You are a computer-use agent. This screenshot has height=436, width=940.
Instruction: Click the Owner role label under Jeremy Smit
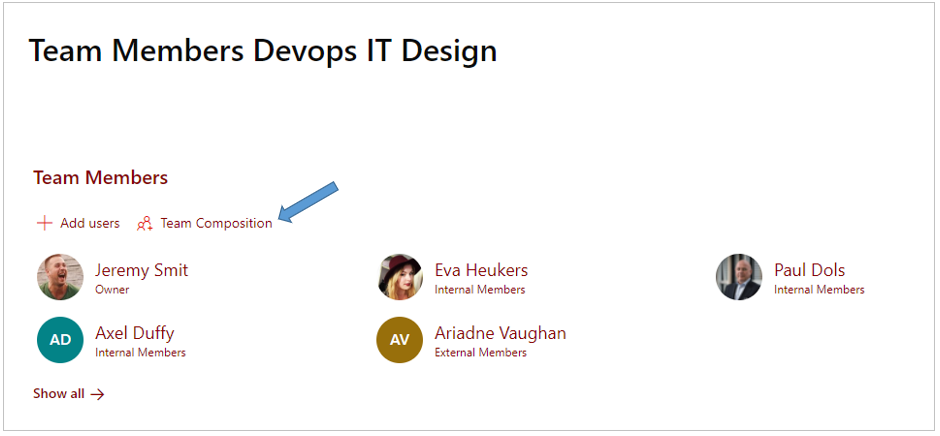click(x=112, y=290)
